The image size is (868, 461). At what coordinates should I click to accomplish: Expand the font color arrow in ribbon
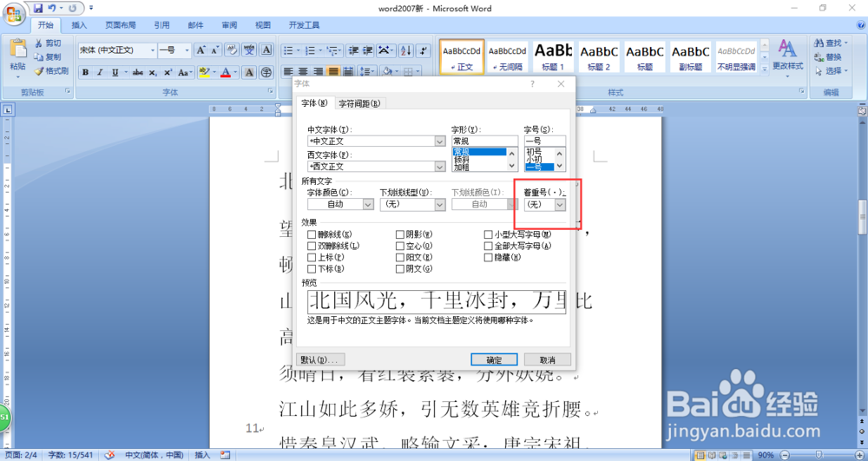[x=235, y=73]
